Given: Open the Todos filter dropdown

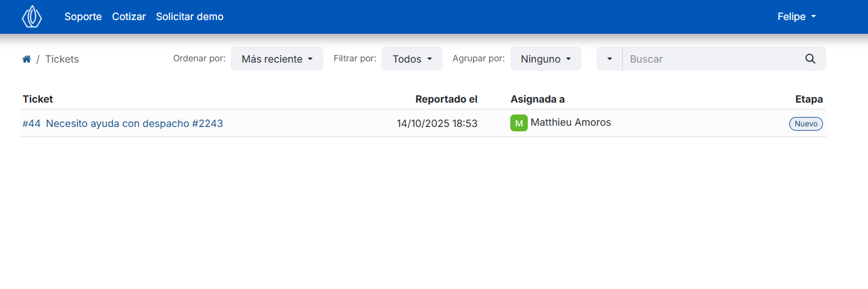Looking at the screenshot, I should [412, 59].
